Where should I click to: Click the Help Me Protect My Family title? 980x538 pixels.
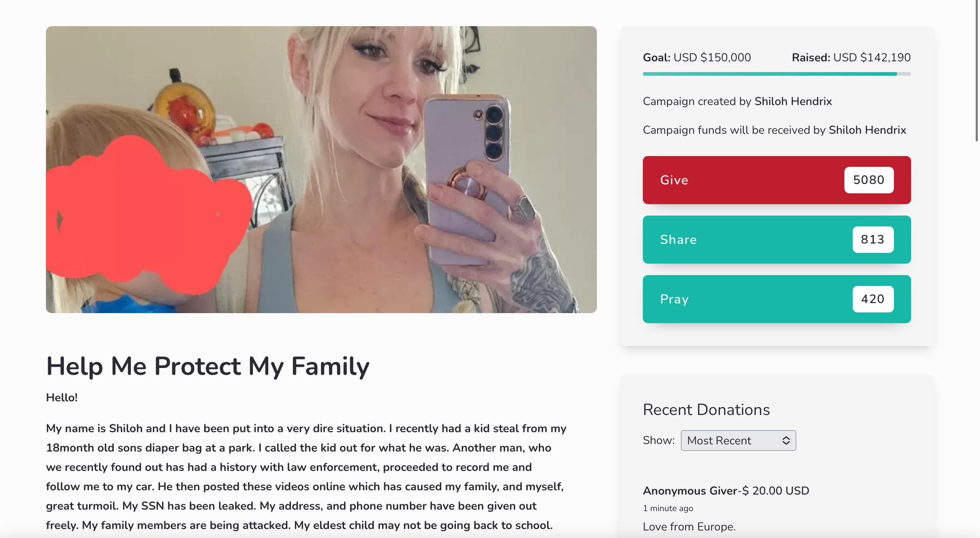207,366
